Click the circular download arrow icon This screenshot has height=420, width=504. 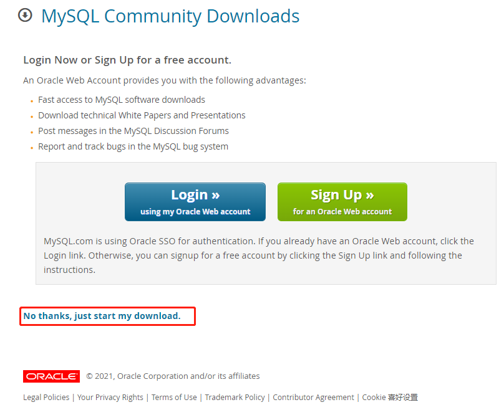[25, 15]
